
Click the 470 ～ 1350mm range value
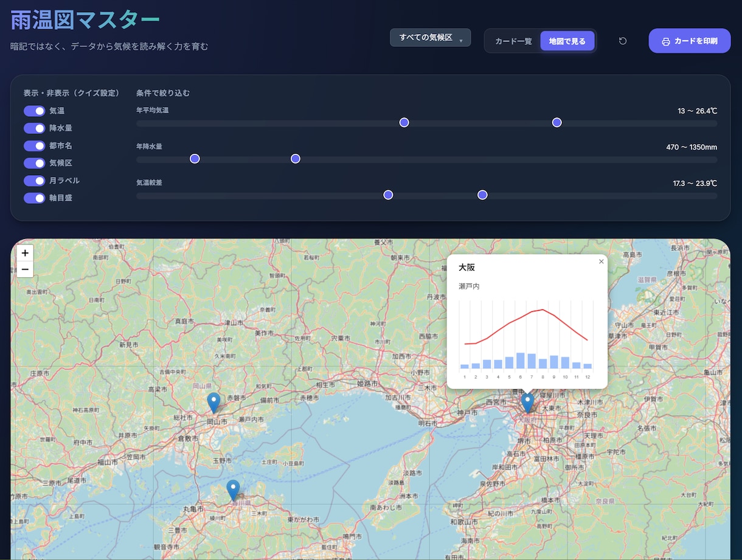click(692, 147)
